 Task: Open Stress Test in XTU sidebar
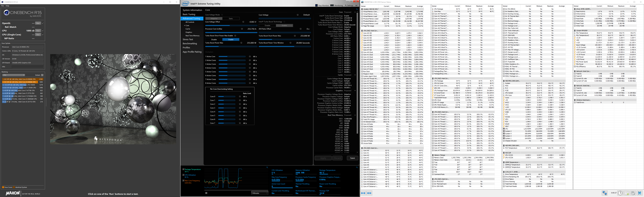pos(188,40)
